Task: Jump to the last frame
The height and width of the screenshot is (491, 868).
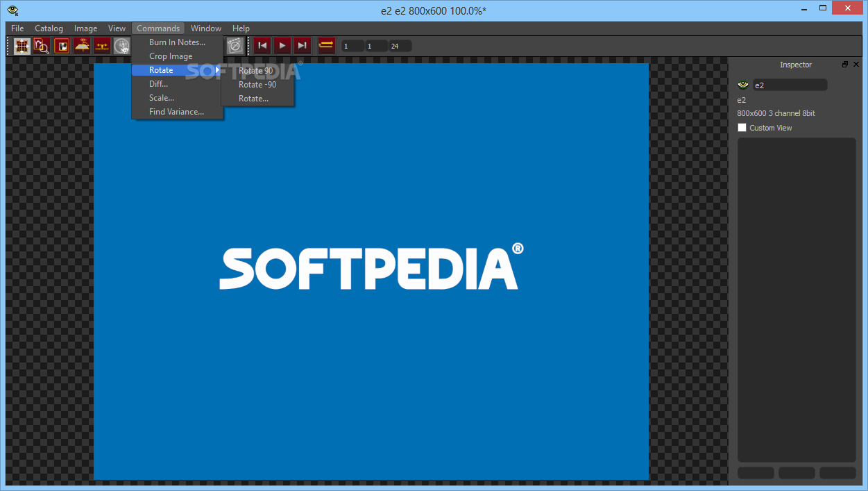Action: pyautogui.click(x=302, y=46)
